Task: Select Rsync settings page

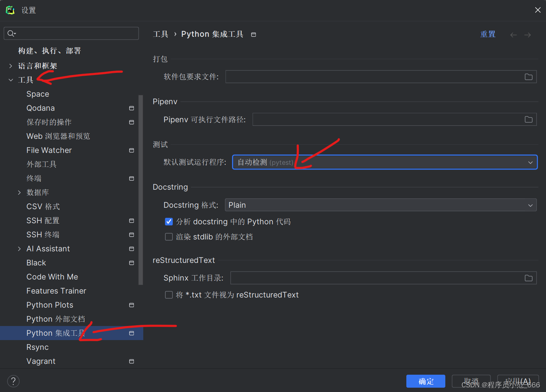Action: pos(38,347)
